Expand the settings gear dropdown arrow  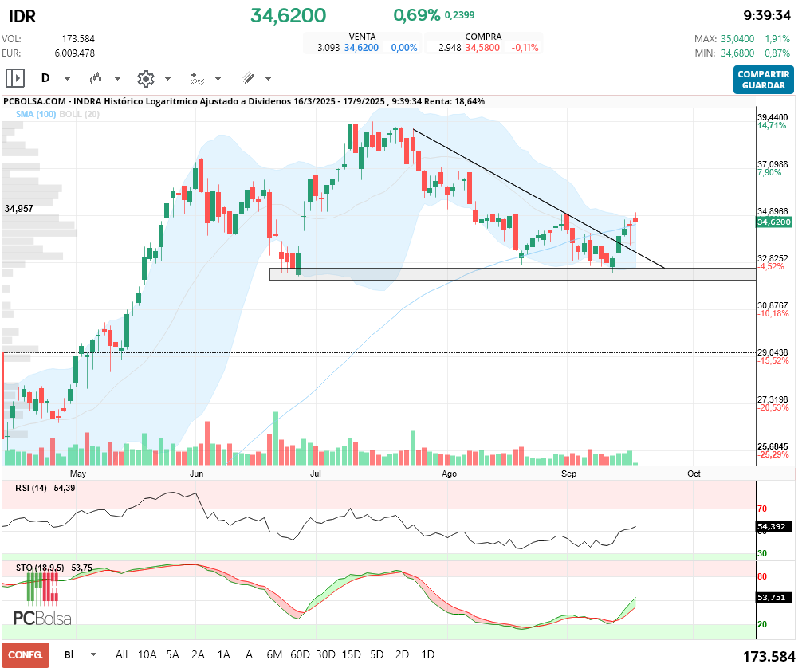coord(167,79)
